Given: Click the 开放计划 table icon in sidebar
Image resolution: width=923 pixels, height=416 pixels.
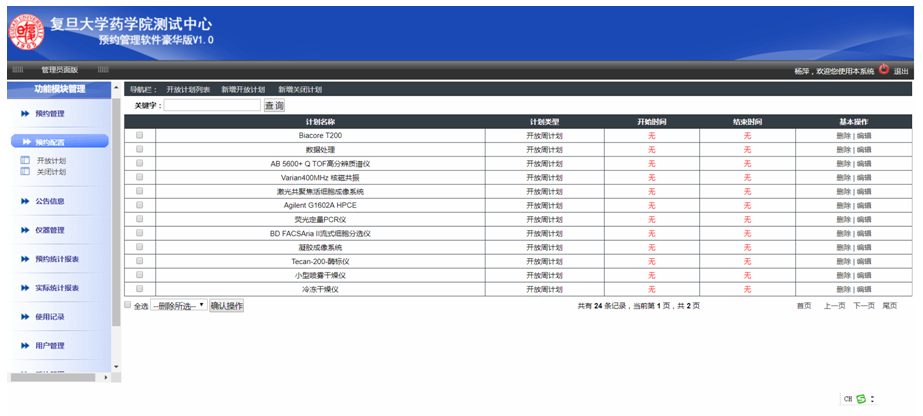Looking at the screenshot, I should pyautogui.click(x=26, y=160).
